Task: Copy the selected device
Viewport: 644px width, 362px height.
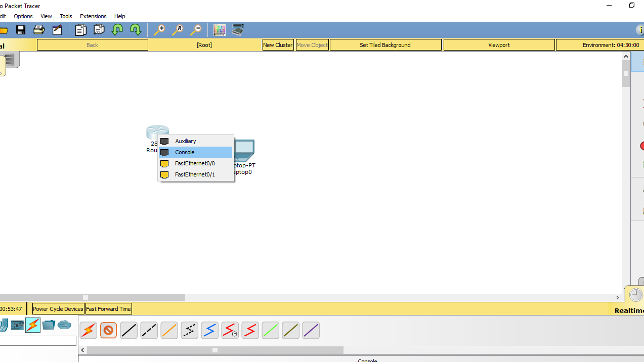Action: coord(80,30)
